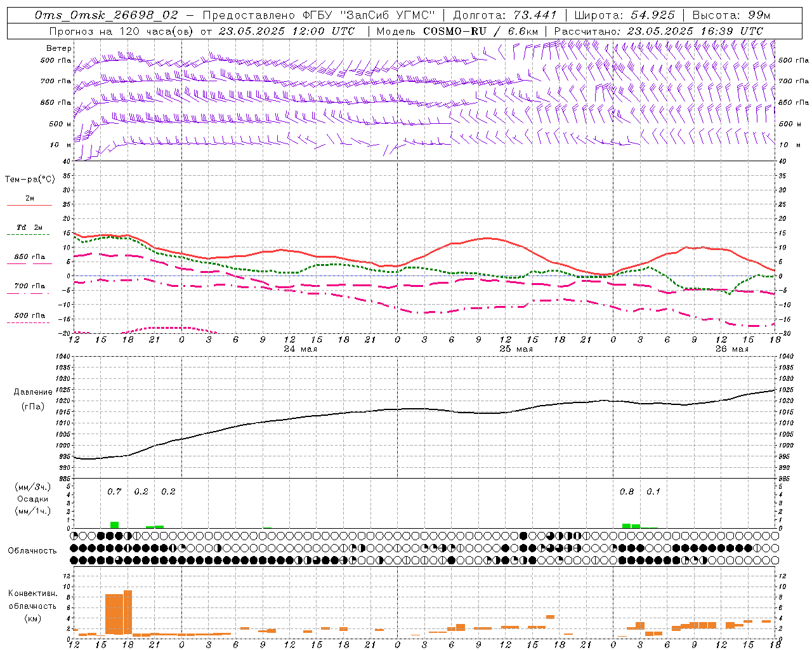Viewport: 812px width, 650px height.
Task: Click the Прогноз на 120 часа(ов) text
Action: [121, 31]
